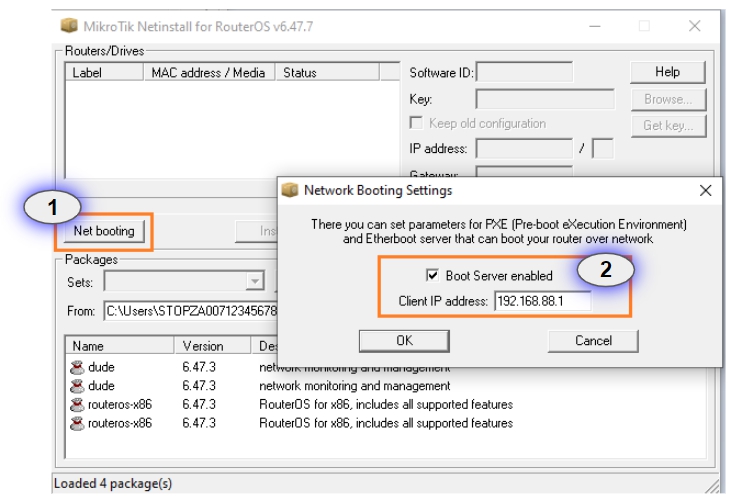Click the MAC address / Media column header
Screen dimensions: 729x497
click(x=209, y=73)
